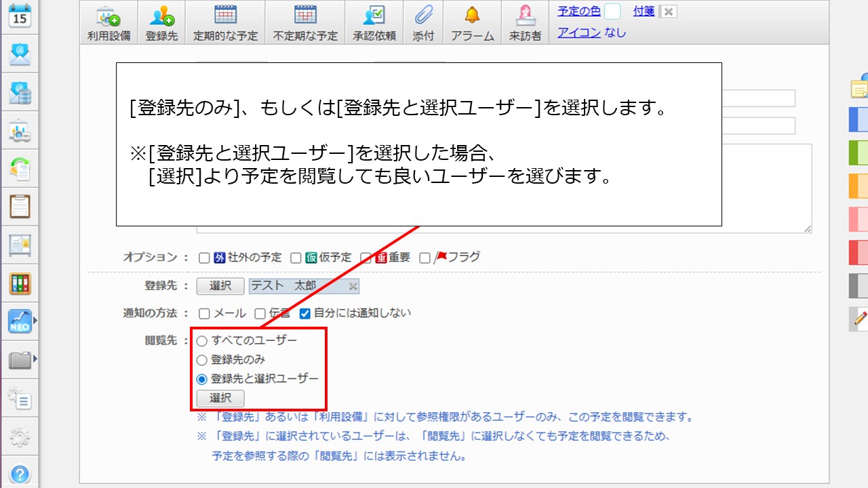Select the すべてのユーザー radio button

click(x=202, y=341)
